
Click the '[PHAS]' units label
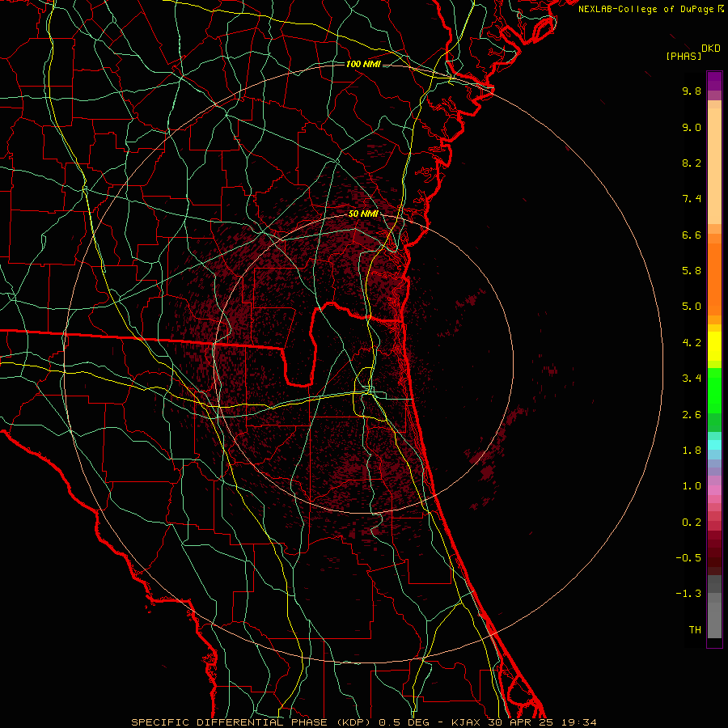coord(684,56)
